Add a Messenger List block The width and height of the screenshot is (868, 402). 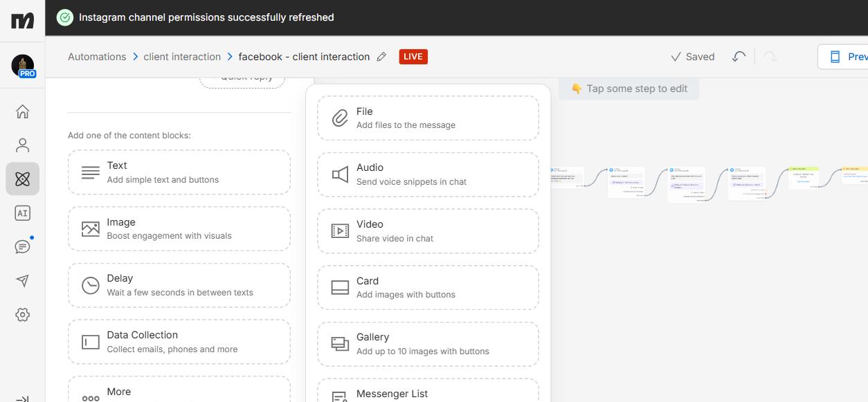428,390
